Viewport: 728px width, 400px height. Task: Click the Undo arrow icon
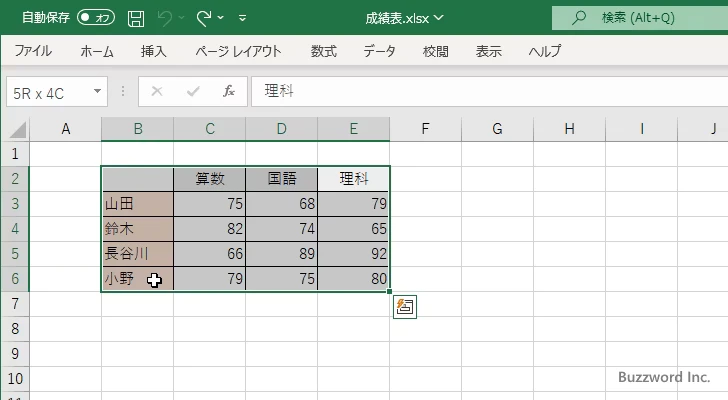coord(166,18)
